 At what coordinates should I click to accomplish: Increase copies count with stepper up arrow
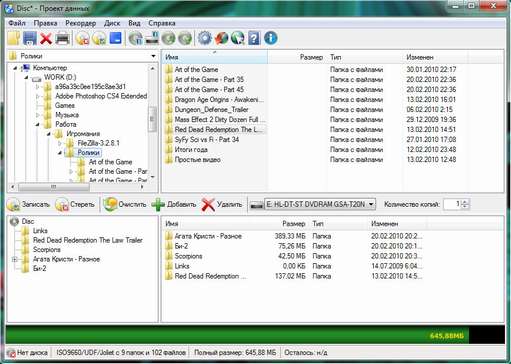click(x=465, y=202)
